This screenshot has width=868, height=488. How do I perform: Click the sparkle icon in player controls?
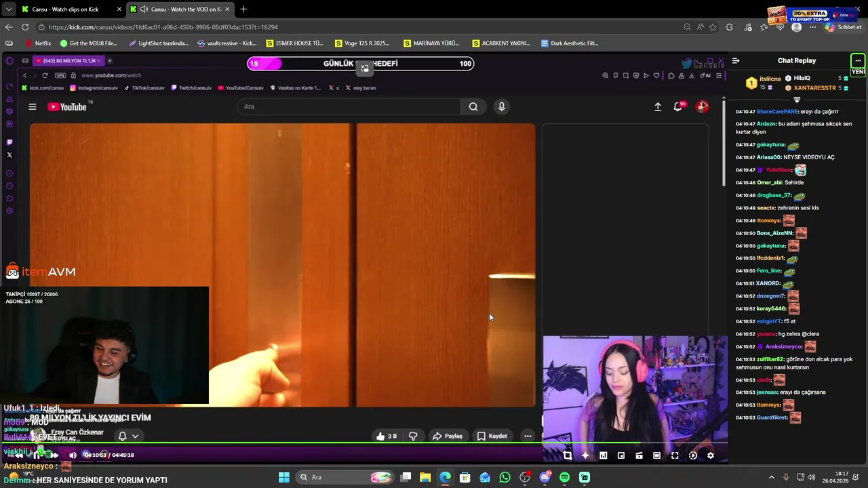pyautogui.click(x=585, y=455)
